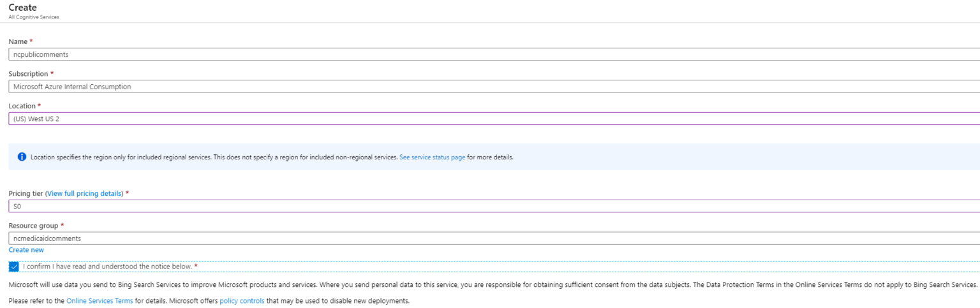Open the Pricing tier dropdown set to S0
Screen dimensions: 980x308
point(491,207)
